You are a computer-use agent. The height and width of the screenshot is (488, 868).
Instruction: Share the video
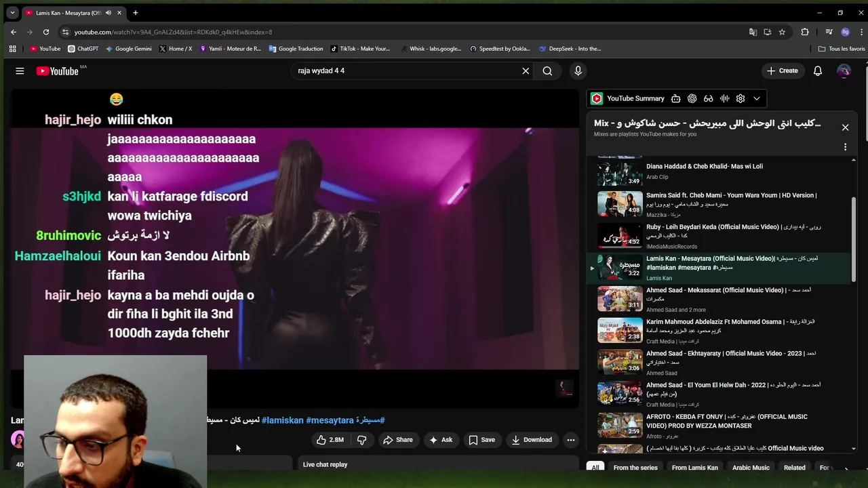point(397,440)
